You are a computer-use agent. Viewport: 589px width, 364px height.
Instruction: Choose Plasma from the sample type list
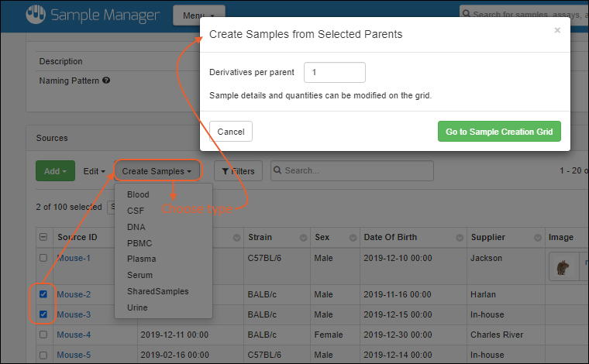[x=141, y=259]
